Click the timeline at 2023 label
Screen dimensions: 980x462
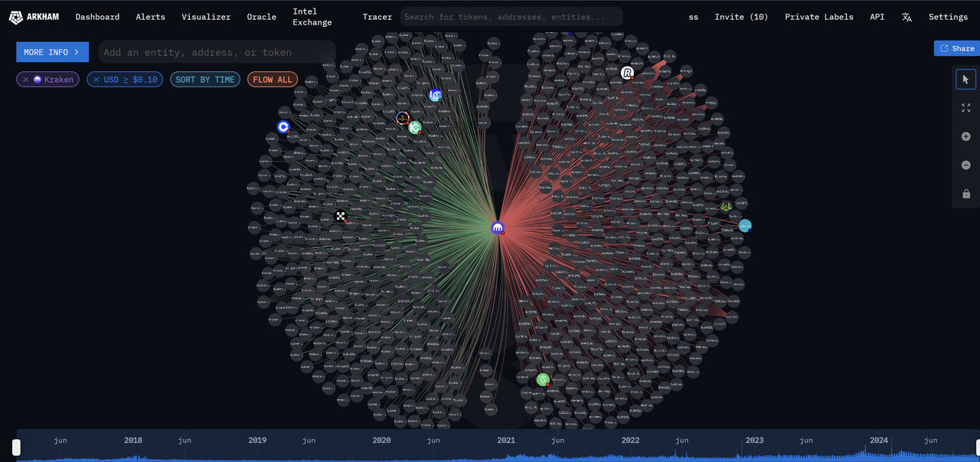click(x=754, y=441)
